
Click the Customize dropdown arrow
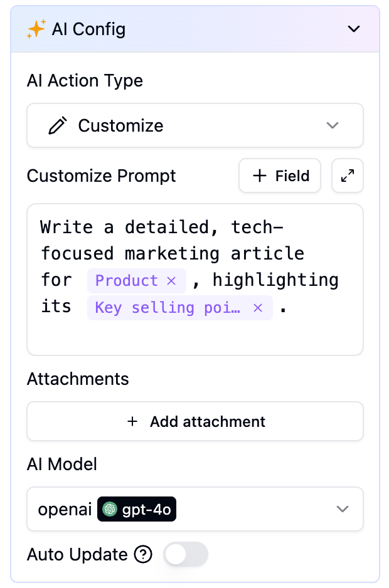[x=333, y=125]
